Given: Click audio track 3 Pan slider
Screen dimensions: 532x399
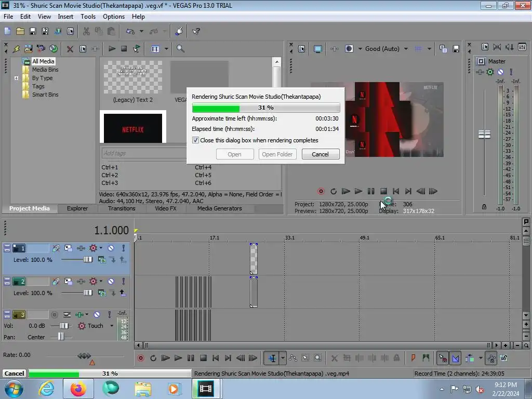Looking at the screenshot, I should [x=61, y=337].
